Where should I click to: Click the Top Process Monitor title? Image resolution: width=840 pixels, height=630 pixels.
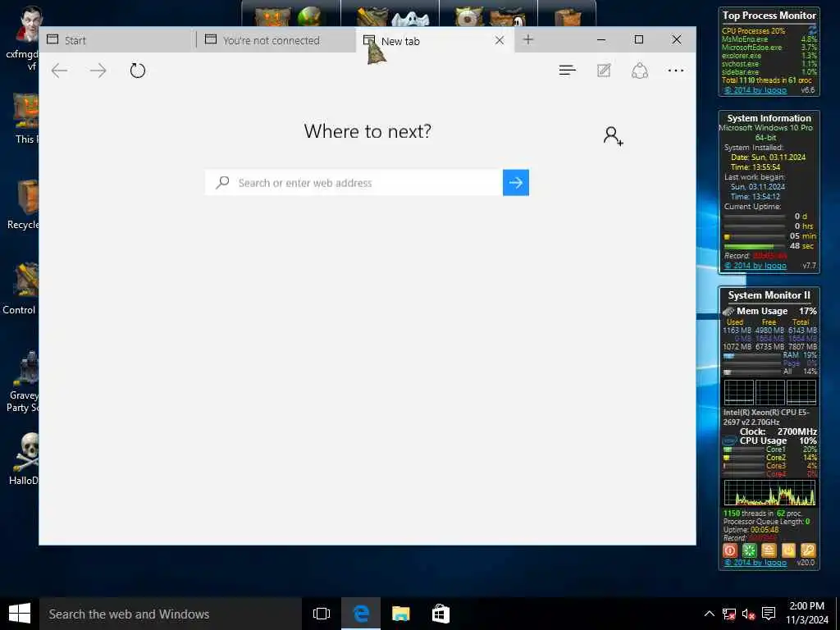pos(769,16)
